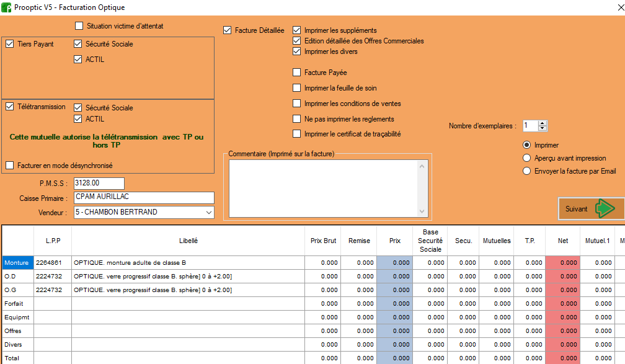Click the Libellé column header

[188, 241]
